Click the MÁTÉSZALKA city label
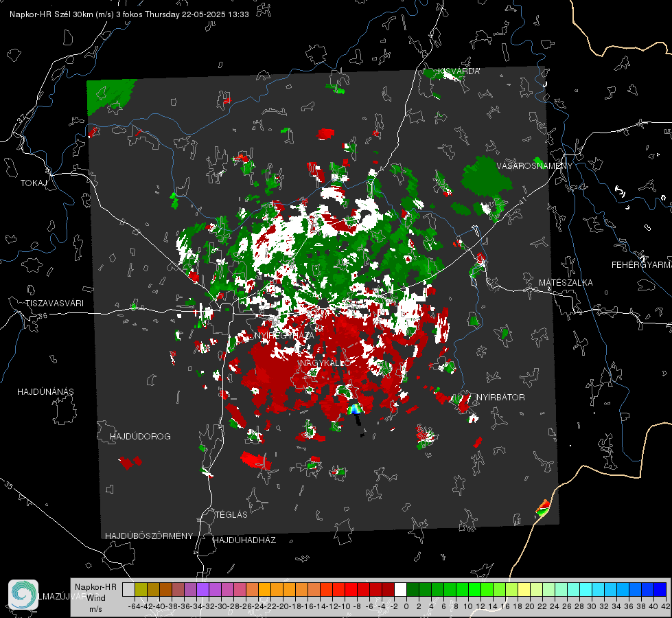 (x=566, y=282)
